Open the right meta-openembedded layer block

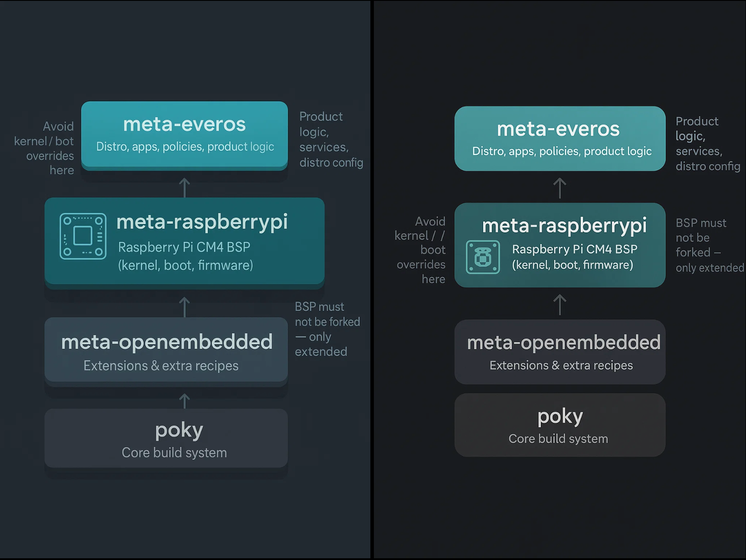click(x=559, y=352)
